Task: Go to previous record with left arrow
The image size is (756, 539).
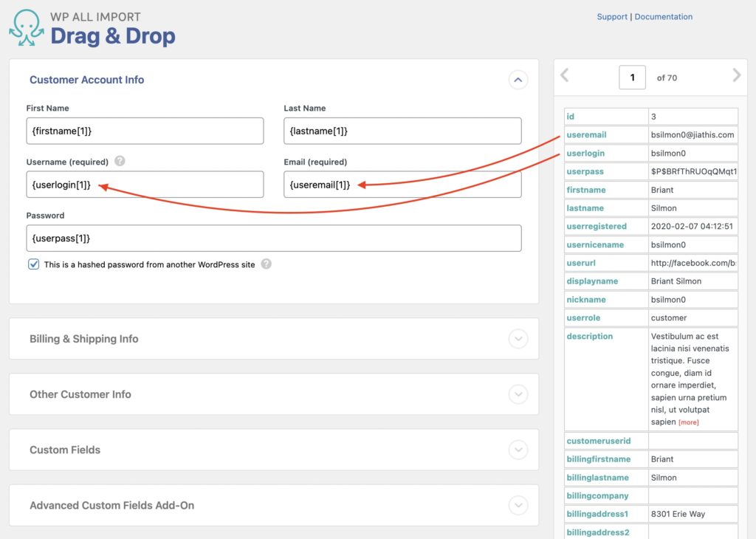Action: point(565,76)
